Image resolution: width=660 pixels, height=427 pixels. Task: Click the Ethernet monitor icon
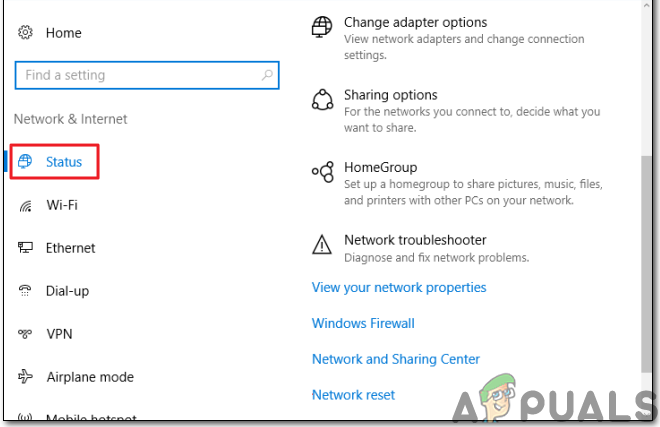pos(26,248)
